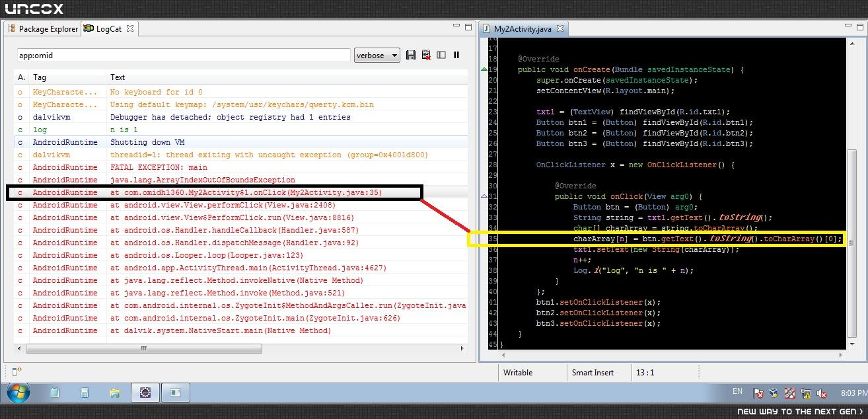
Task: Click the override marker beside line 19
Action: [484, 69]
